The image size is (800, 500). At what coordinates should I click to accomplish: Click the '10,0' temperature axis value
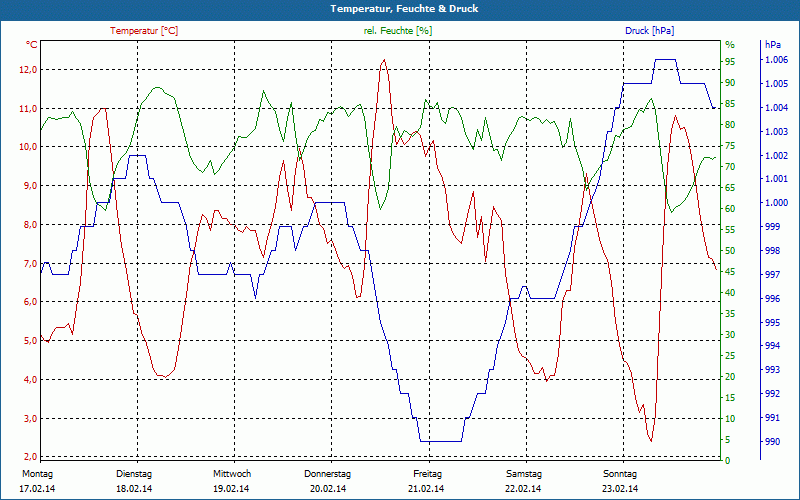tap(28, 147)
